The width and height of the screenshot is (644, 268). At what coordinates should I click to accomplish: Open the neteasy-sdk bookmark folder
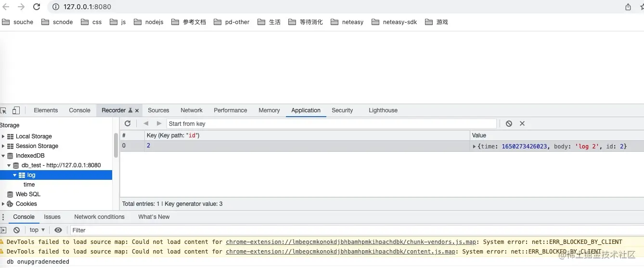click(x=395, y=22)
